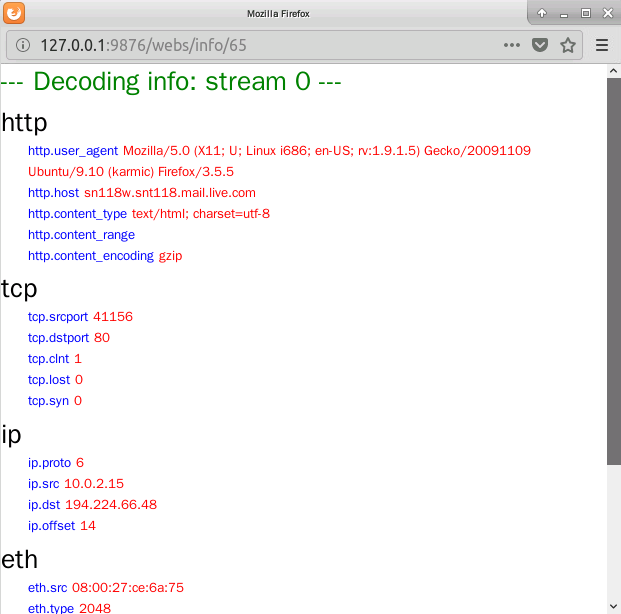Click the tcp.srcport label

pos(58,317)
